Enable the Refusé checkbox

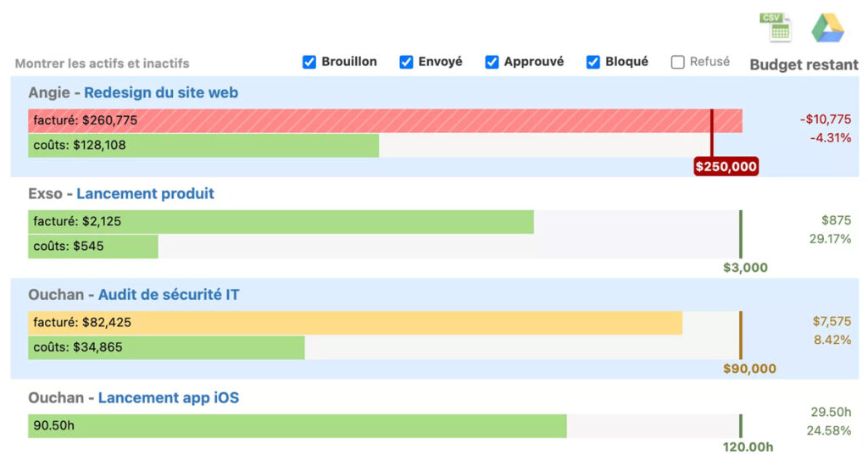coord(677,62)
